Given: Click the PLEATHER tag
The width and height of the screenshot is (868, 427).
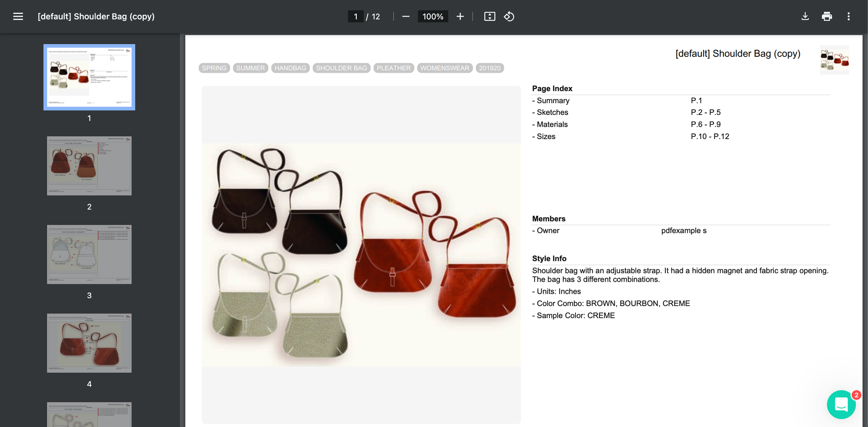Looking at the screenshot, I should 394,68.
